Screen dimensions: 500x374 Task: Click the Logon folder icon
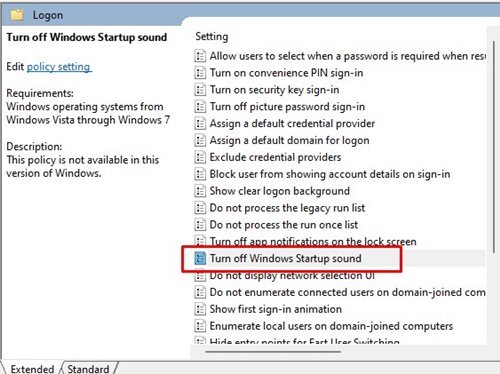coord(17,15)
